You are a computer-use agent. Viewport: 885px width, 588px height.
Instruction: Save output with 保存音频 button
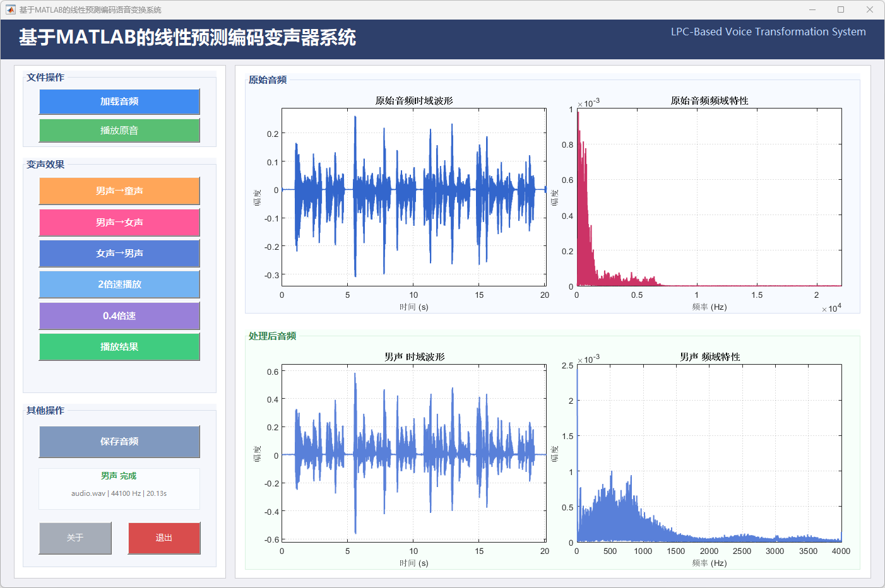(x=119, y=442)
